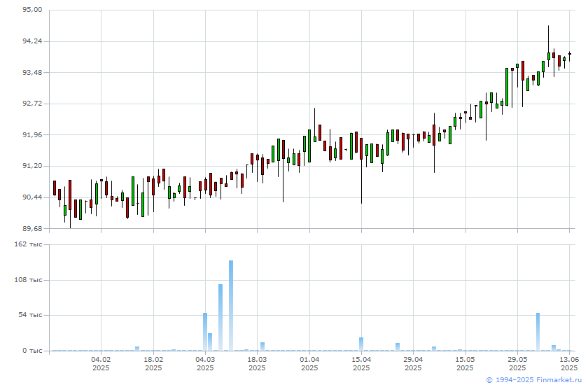Click the volume axis label 54 тыс
The image size is (588, 385).
pos(31,315)
